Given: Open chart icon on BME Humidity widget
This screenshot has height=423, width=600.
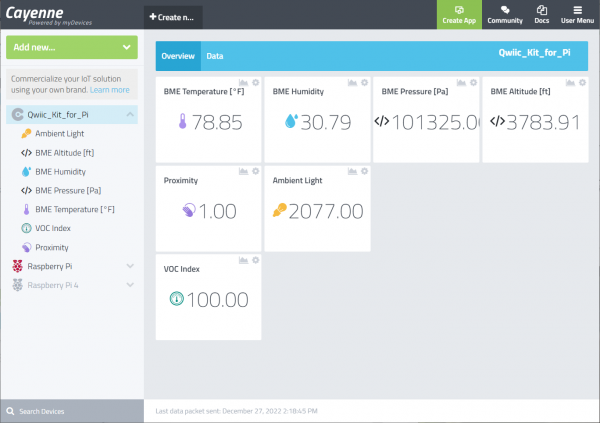Looking at the screenshot, I should pos(352,83).
